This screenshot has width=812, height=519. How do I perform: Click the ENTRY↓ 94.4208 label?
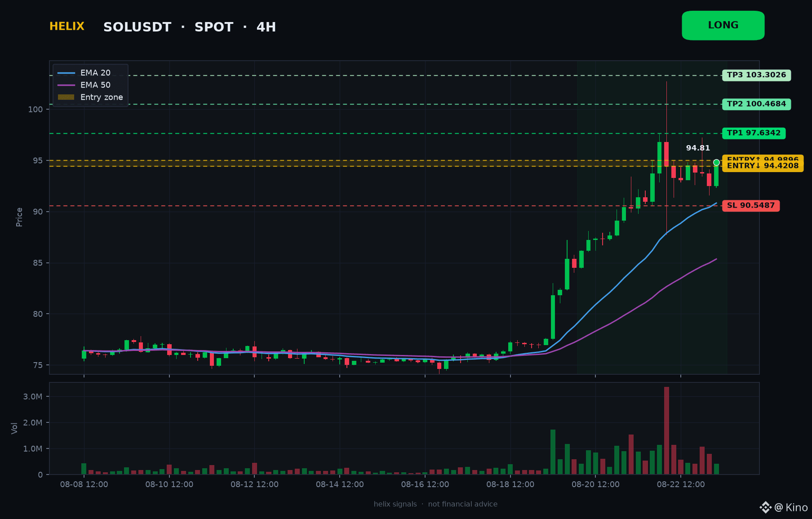coord(763,166)
